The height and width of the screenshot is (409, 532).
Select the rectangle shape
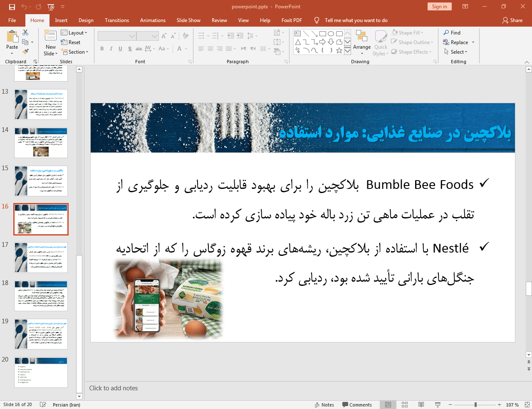click(x=322, y=34)
